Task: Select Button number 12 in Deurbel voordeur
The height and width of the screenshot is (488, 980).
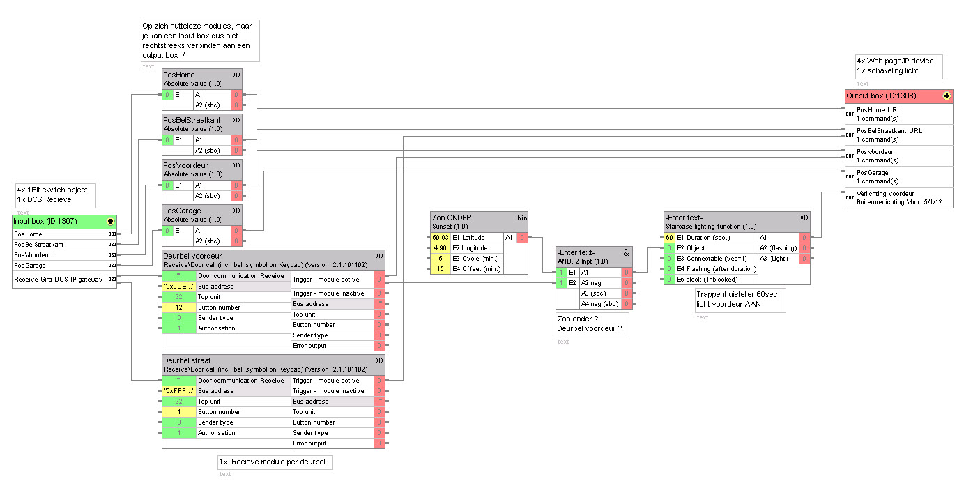Action: 178,307
